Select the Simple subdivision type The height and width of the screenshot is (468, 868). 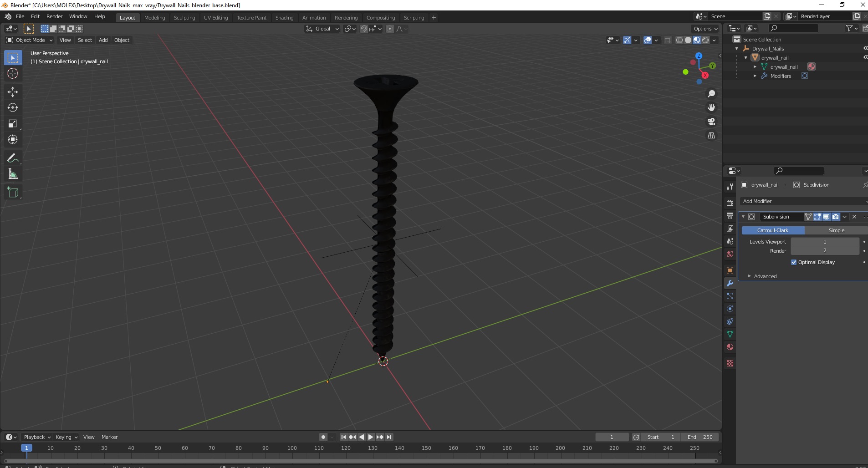click(836, 230)
